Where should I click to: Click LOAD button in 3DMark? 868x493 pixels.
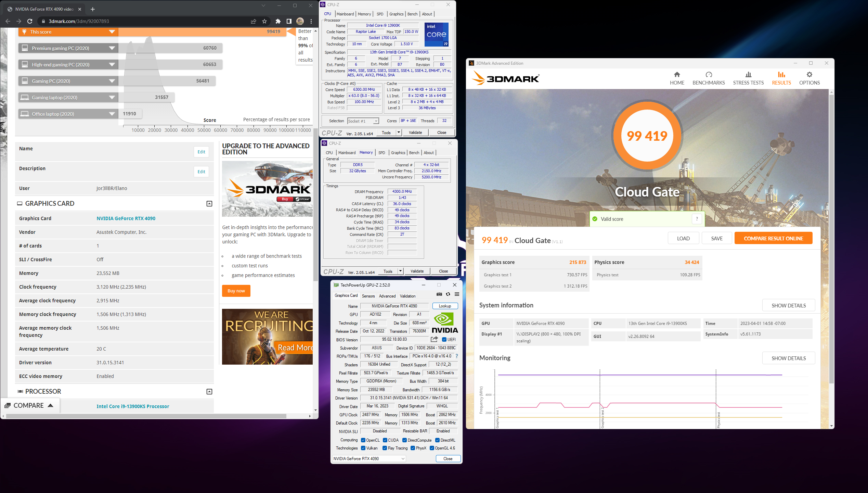pos(683,238)
